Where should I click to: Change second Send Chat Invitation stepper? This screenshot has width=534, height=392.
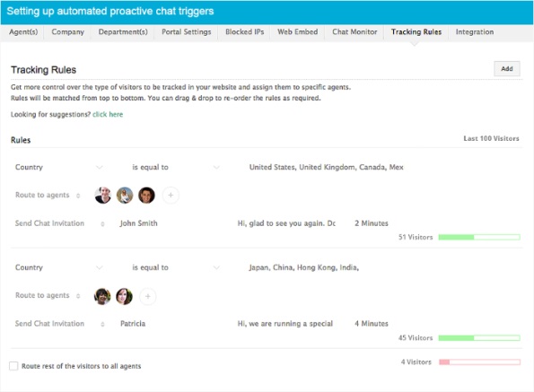tap(102, 325)
